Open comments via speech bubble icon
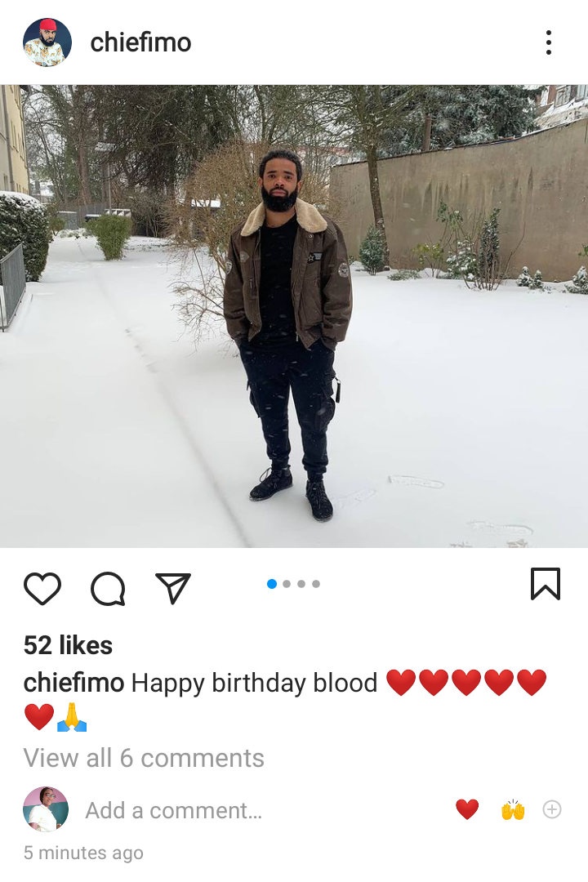Image resolution: width=588 pixels, height=882 pixels. click(108, 588)
